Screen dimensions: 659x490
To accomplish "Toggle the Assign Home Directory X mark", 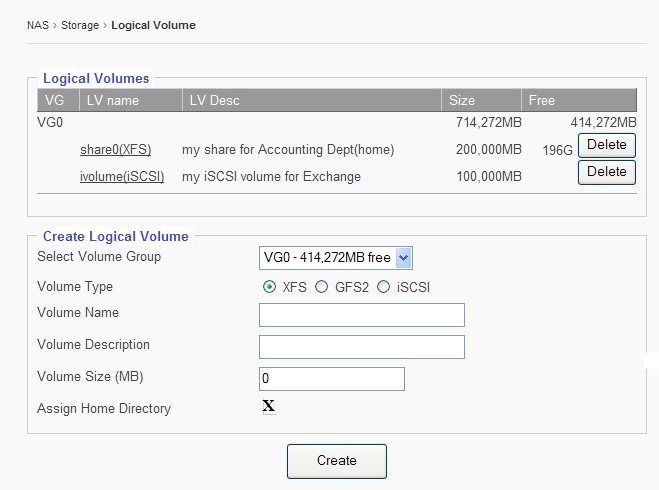I will (268, 406).
